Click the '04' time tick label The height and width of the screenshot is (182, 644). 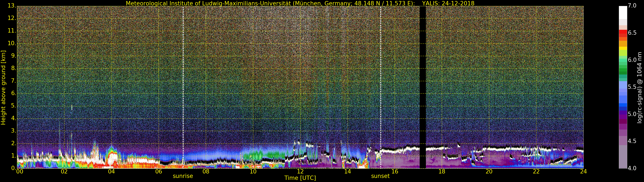coord(111,172)
